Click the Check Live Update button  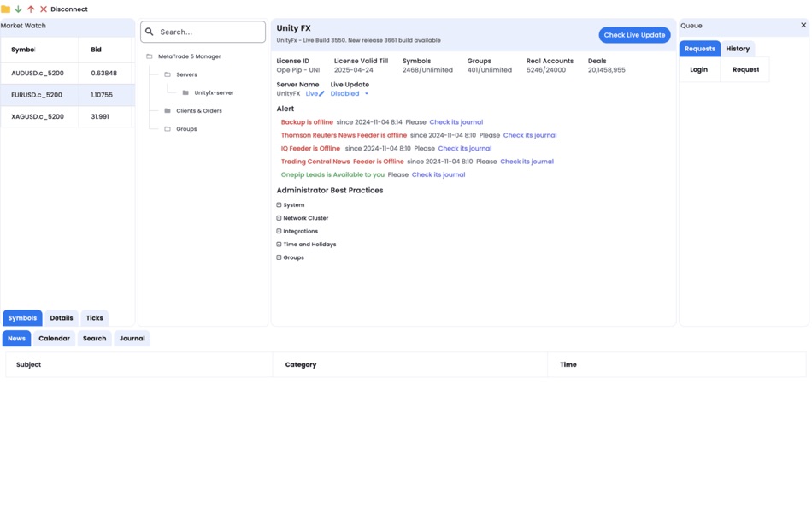pos(634,35)
